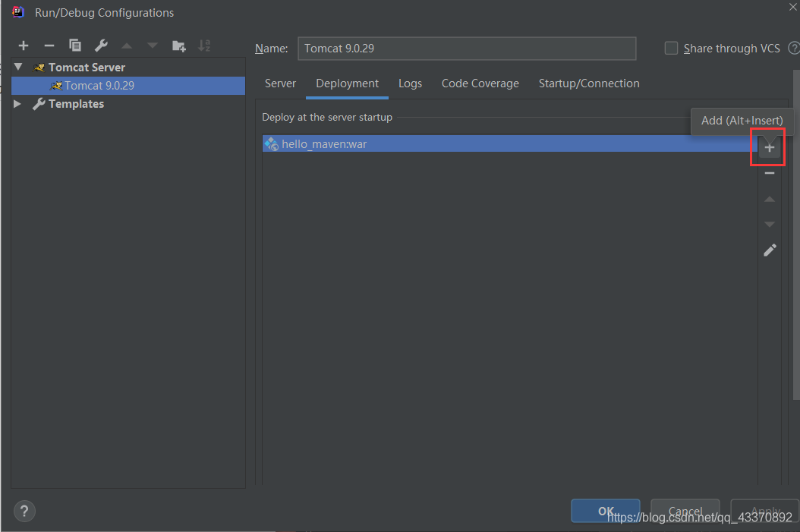Show help for Share through VCS
The image size is (800, 532).
pos(795,48)
